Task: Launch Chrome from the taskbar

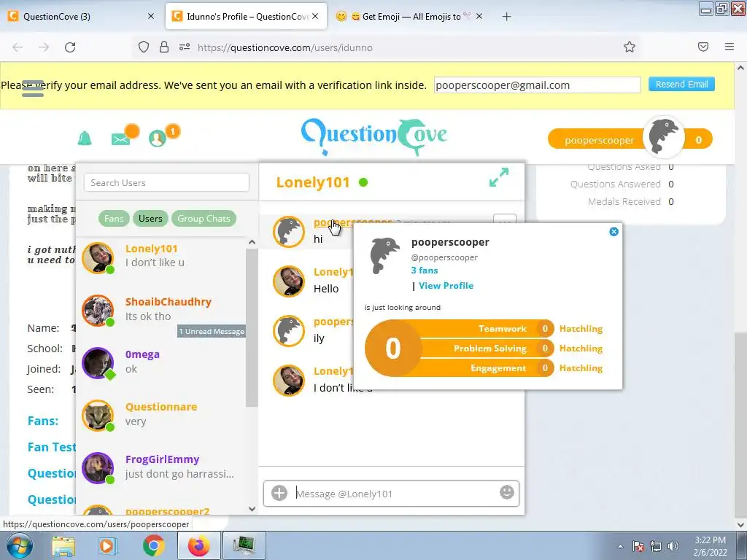Action: pos(153,545)
